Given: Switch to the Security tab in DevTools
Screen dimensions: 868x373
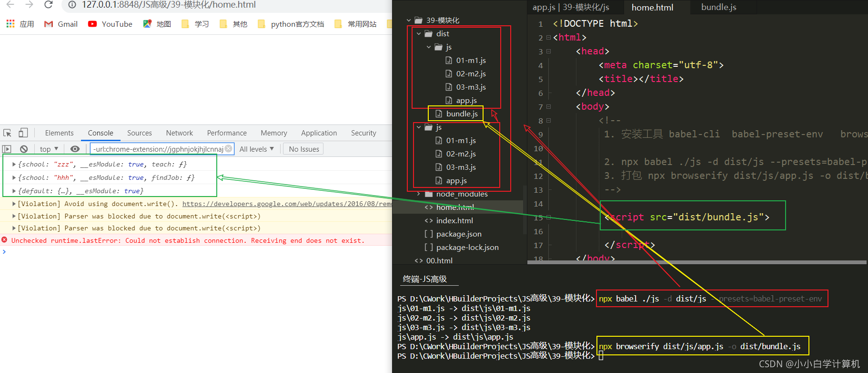Looking at the screenshot, I should 363,133.
